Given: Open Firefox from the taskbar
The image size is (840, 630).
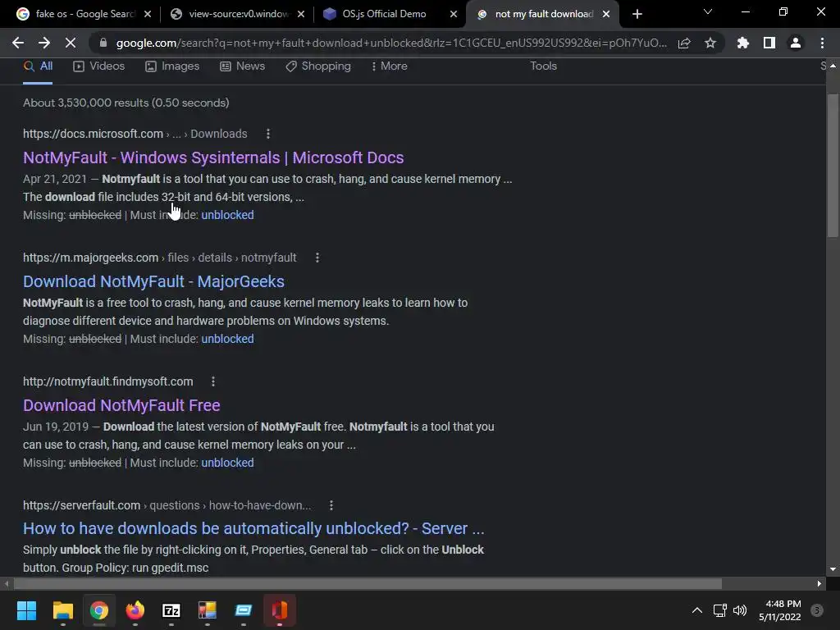Looking at the screenshot, I should (135, 610).
